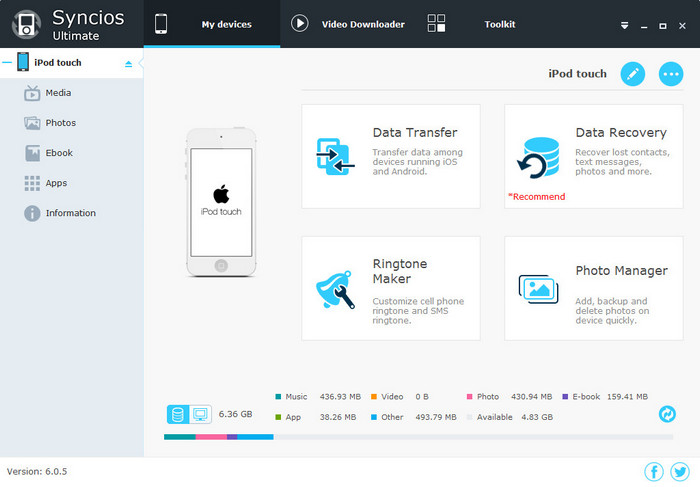Click the Syncios iPod logo icon
The image size is (700, 487).
click(x=26, y=25)
